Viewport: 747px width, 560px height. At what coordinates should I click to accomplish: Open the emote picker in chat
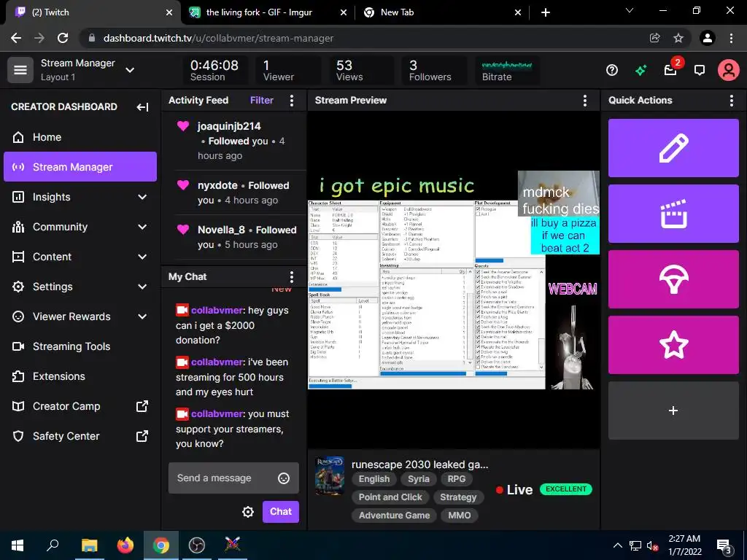tap(284, 478)
